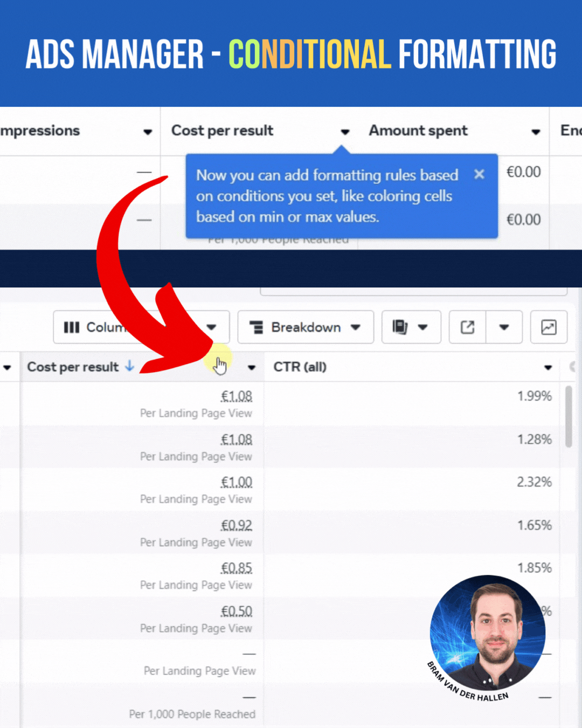The height and width of the screenshot is (728, 582).
Task: Click the formatting rules tooltip text
Action: click(327, 196)
